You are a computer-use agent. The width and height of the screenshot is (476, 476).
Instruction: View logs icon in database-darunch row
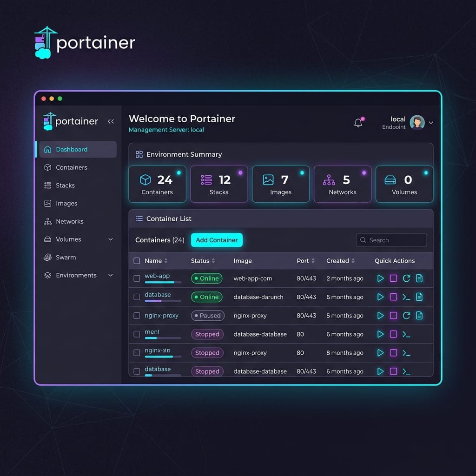(x=419, y=297)
